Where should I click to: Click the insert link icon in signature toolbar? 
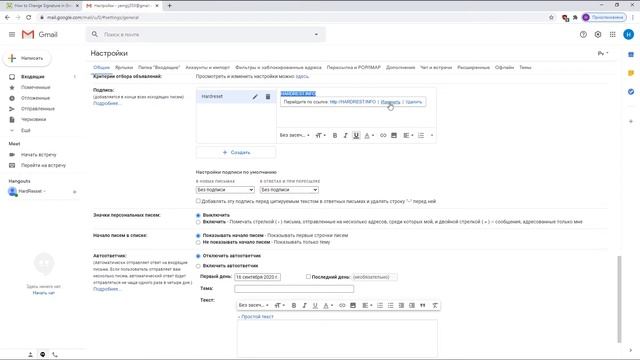click(x=383, y=136)
